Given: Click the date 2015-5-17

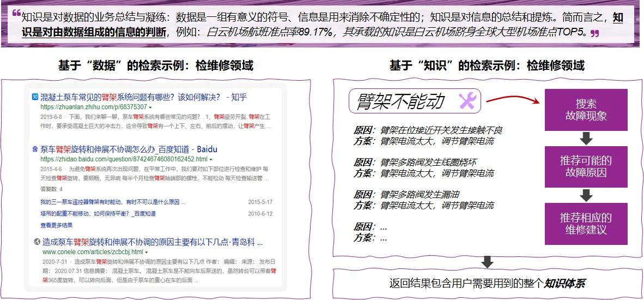Looking at the screenshot, I should [260, 202].
